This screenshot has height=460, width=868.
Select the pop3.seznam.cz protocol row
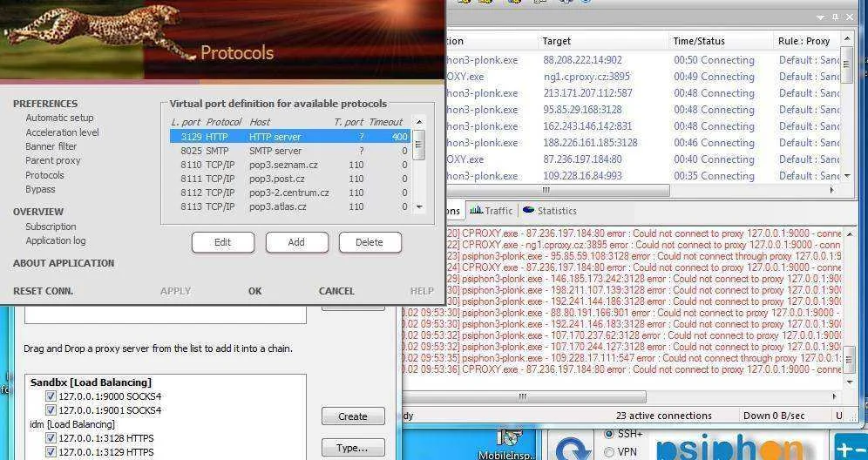click(x=290, y=165)
